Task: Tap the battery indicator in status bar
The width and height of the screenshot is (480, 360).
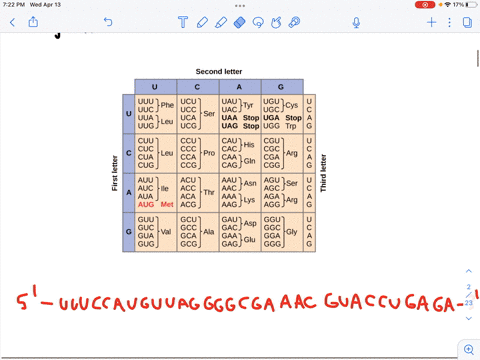Action: [x=472, y=5]
